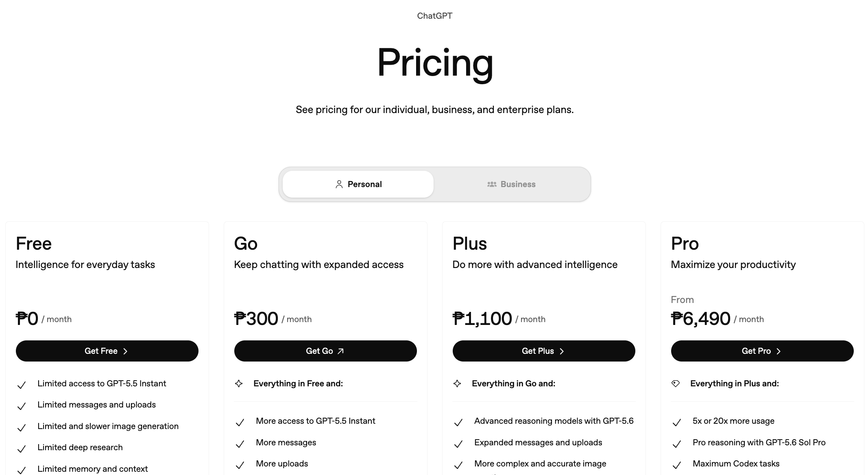Click the ₱6,490 Pro price text

(x=701, y=318)
